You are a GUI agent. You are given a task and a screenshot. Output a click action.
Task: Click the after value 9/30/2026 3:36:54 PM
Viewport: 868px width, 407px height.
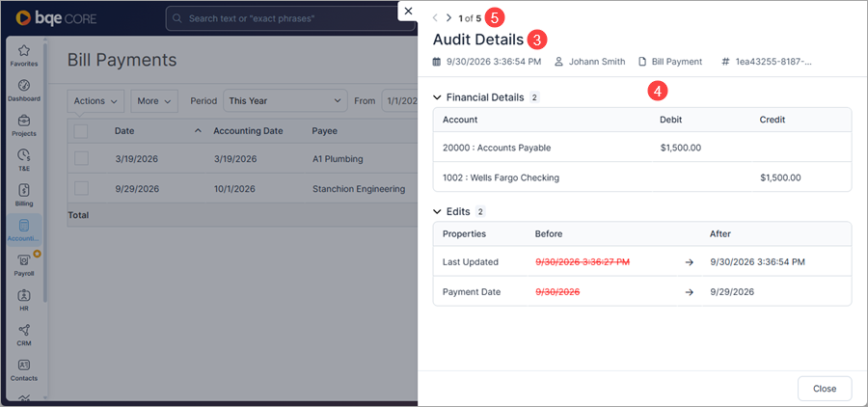pyautogui.click(x=757, y=262)
